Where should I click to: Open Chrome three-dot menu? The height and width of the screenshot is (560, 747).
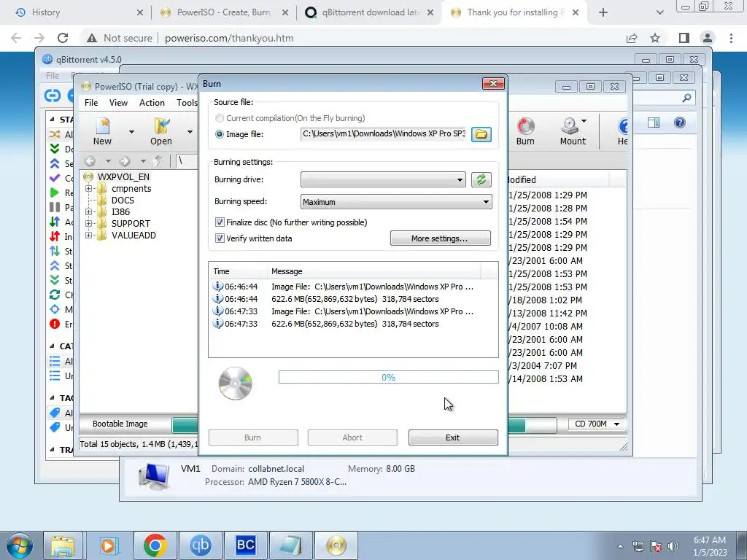click(x=731, y=38)
